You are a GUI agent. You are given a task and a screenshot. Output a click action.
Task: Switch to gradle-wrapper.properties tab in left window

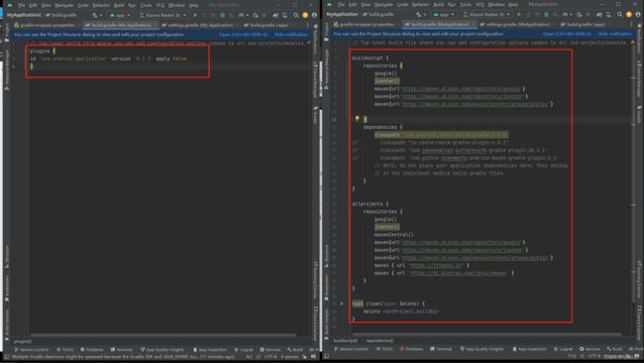click(x=45, y=25)
